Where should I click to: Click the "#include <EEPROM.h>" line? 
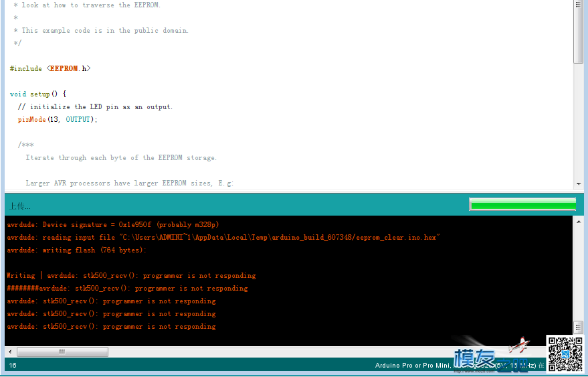pyautogui.click(x=50, y=68)
